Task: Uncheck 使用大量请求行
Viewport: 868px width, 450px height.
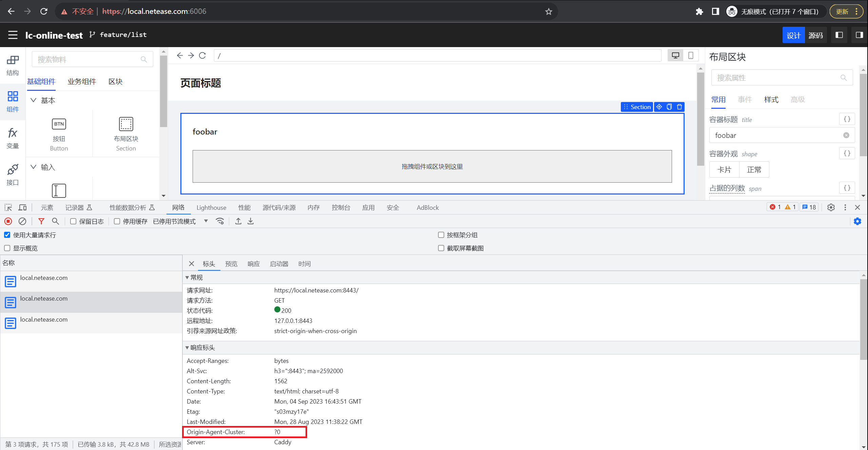Action: click(x=7, y=235)
